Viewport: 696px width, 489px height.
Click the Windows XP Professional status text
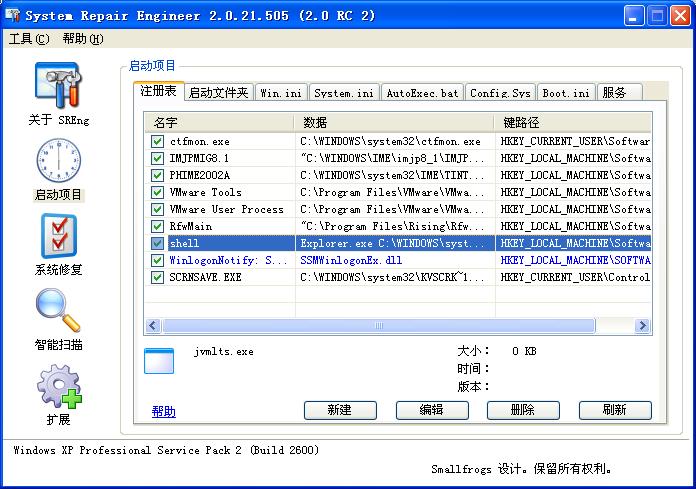[x=166, y=450]
